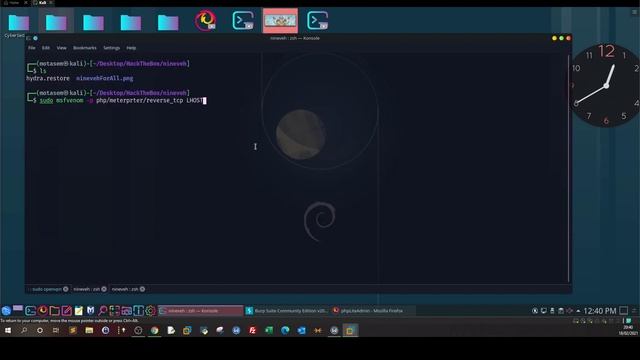640x360 pixels.
Task: Click the blue pin icon in Konsole titlebar
Action: [36, 38]
